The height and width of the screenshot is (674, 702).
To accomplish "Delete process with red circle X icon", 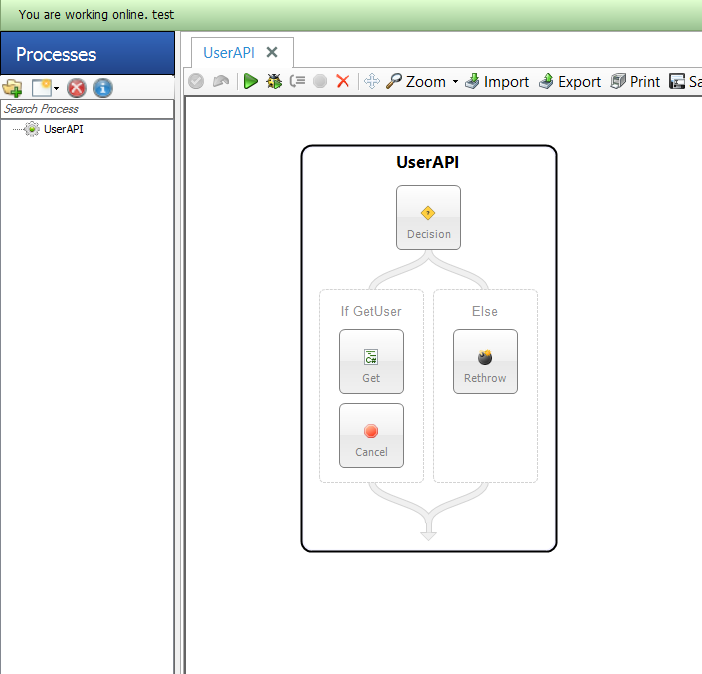I will (77, 88).
